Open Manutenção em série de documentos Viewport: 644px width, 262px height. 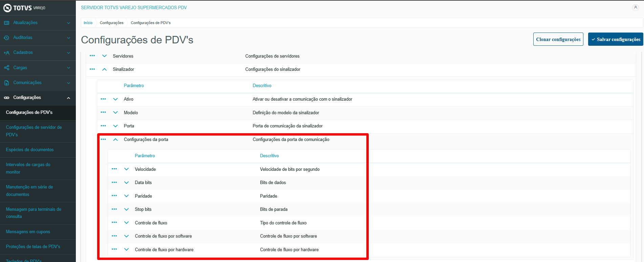[38, 191]
